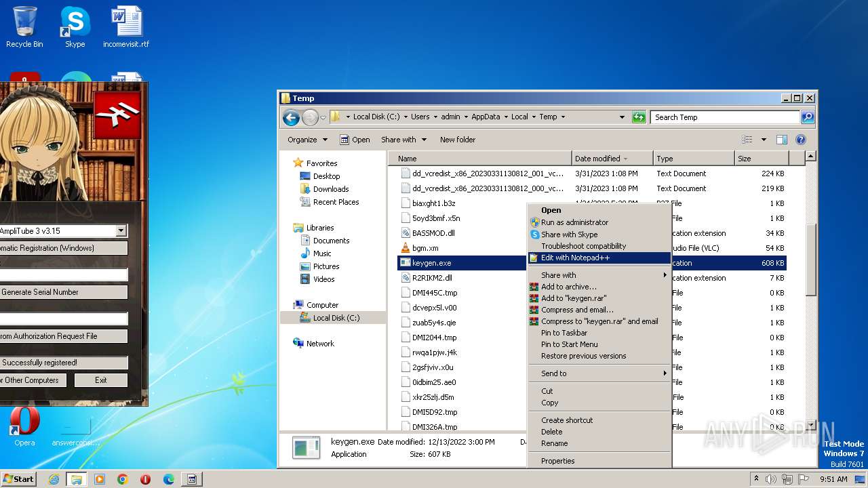The width and height of the screenshot is (868, 488).
Task: Choose Add to archive...
Action: tap(599, 287)
